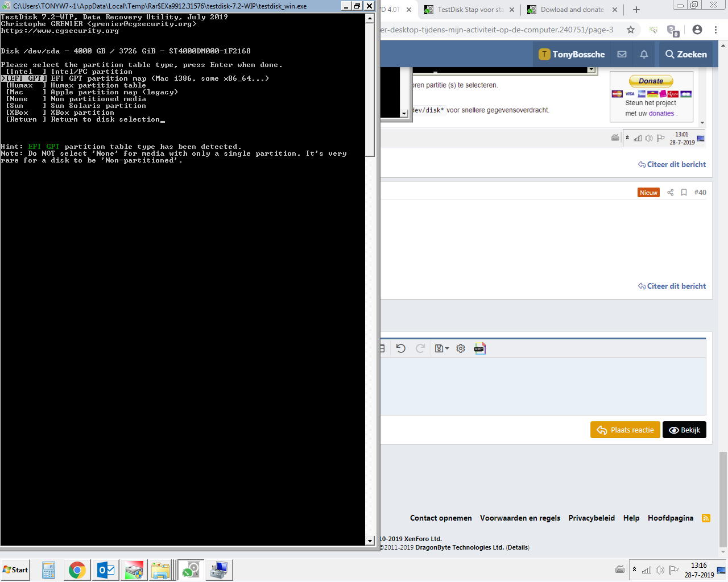Click the Zoeken search button
The image size is (728, 582).
pos(686,54)
